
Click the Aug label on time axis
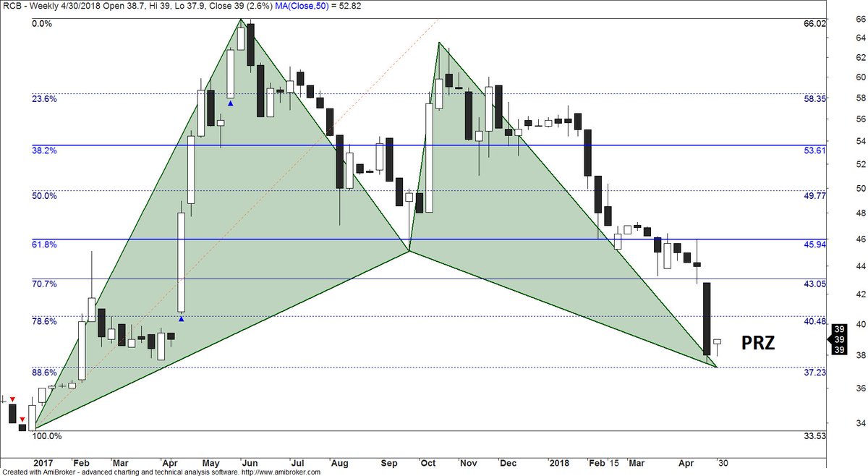339,462
